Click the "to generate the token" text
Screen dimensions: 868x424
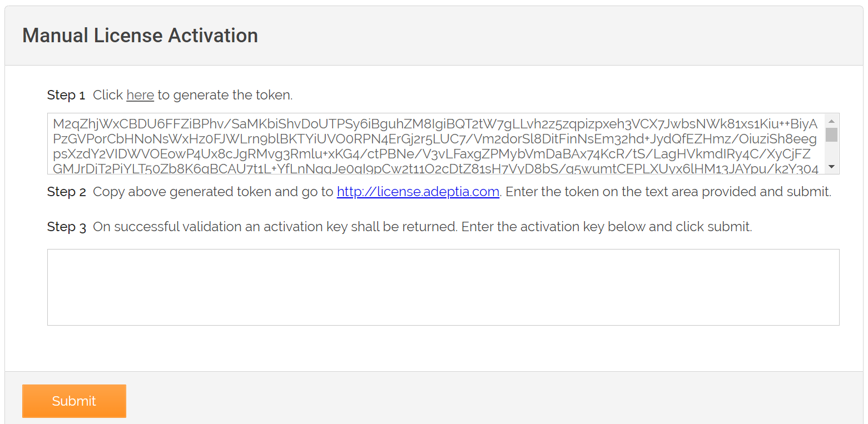(225, 95)
